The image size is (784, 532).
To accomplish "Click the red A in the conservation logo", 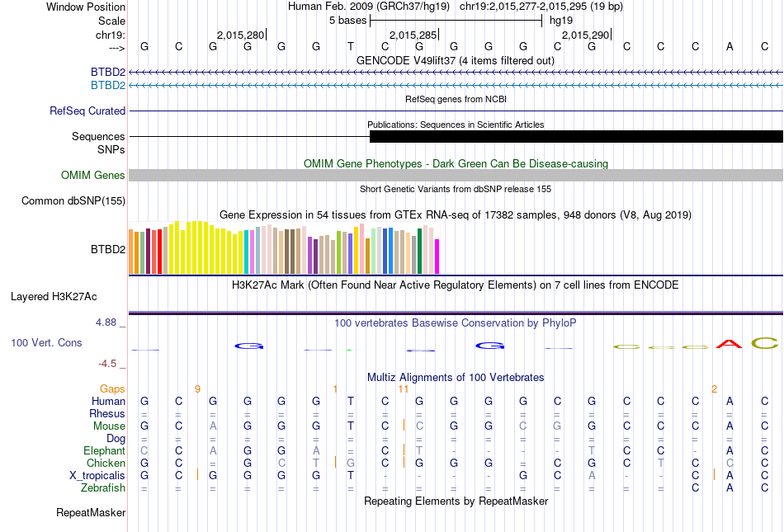I will coord(730,344).
